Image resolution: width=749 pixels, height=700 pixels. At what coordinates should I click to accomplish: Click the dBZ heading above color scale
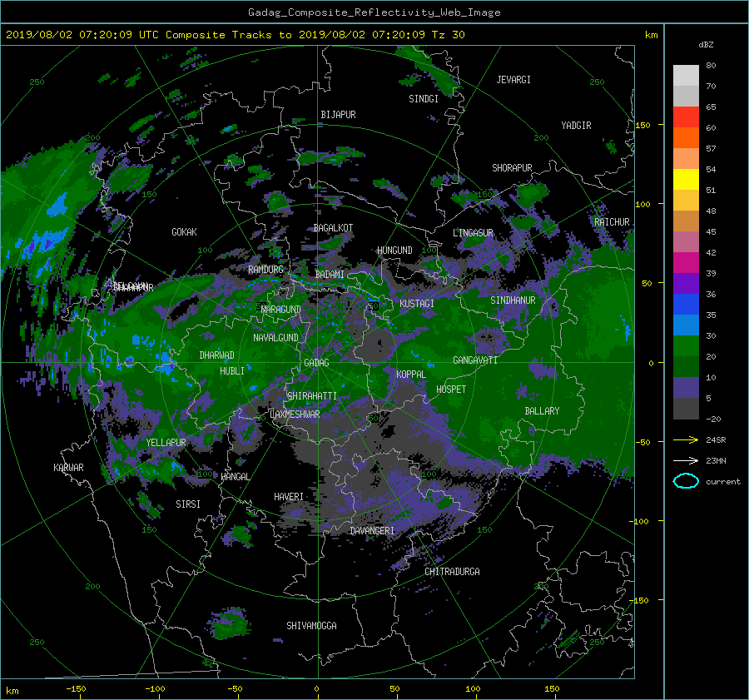pos(706,44)
